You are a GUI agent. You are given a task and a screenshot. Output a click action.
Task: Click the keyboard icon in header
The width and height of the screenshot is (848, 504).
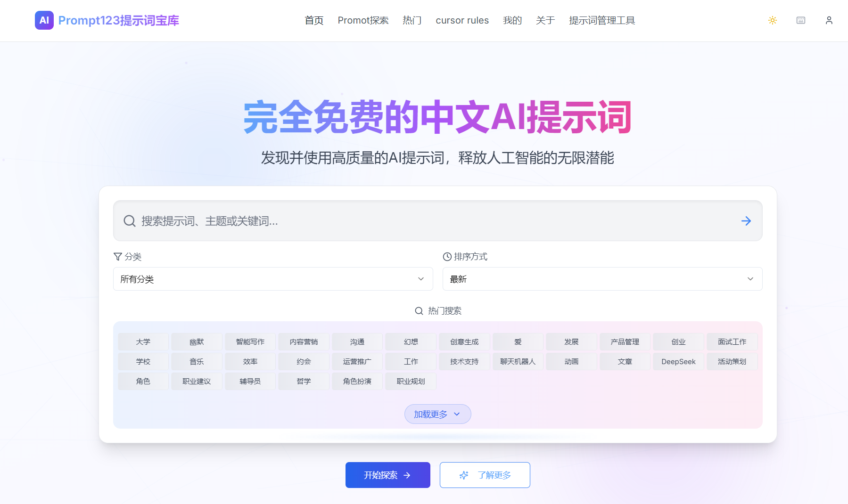800,20
